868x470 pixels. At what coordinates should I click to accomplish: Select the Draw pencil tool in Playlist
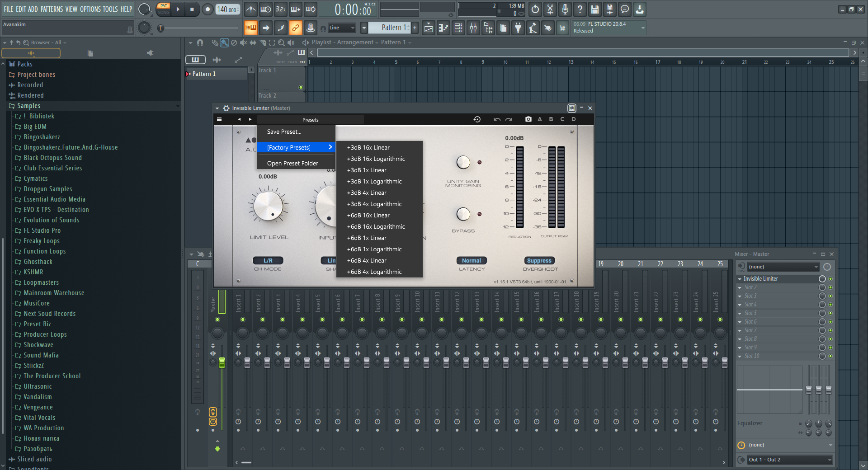pos(215,42)
